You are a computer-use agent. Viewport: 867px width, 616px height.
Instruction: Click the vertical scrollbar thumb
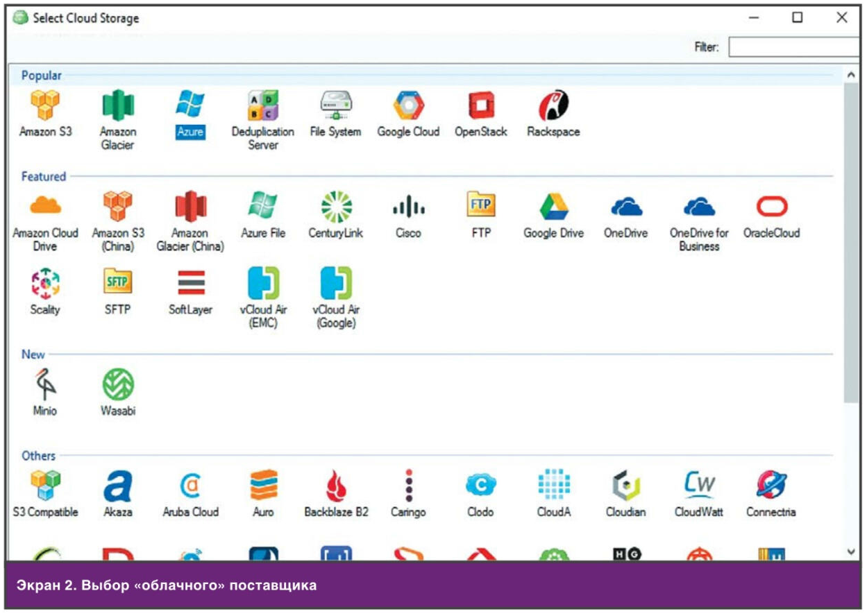point(852,241)
